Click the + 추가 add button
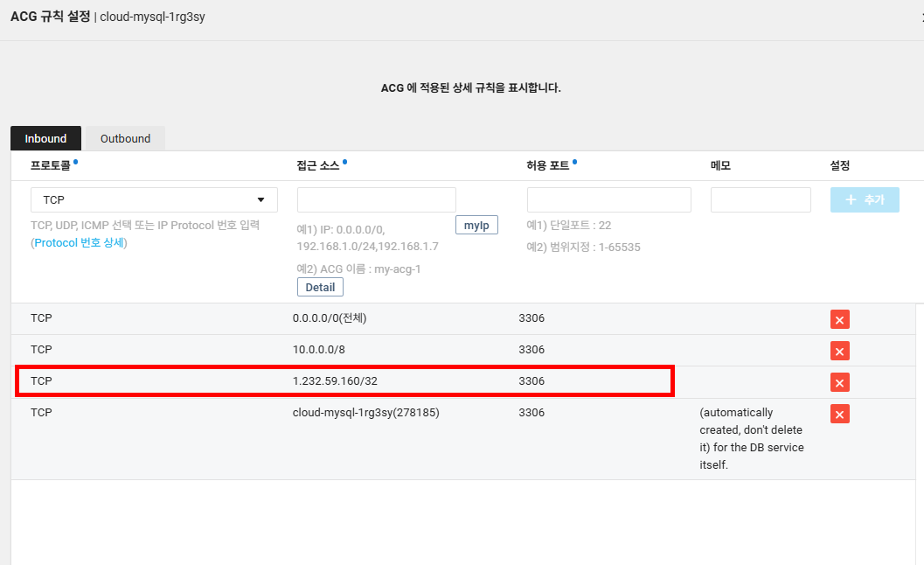Viewport: 924px width, 565px height. [865, 200]
